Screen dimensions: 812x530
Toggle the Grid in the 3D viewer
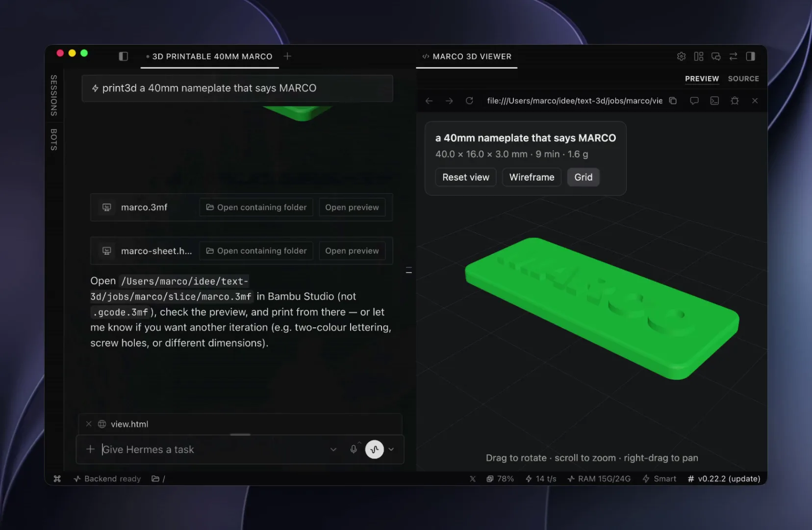click(584, 177)
